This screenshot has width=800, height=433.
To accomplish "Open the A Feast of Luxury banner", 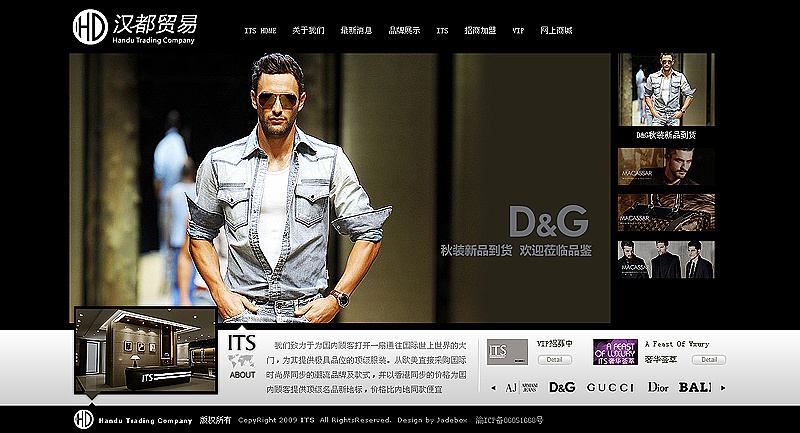I will coord(615,352).
